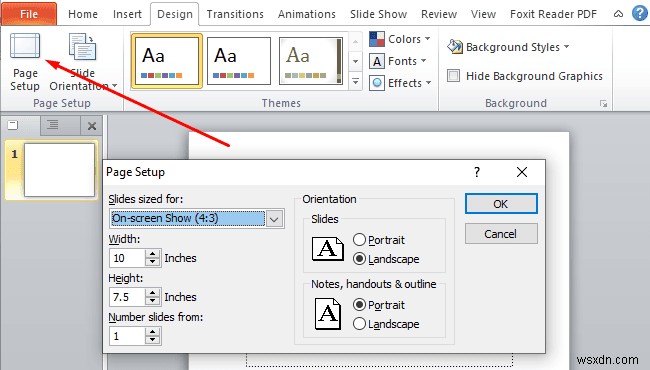Screen dimensions: 650x370
Task: Switch to the Animations tab
Action: [307, 14]
